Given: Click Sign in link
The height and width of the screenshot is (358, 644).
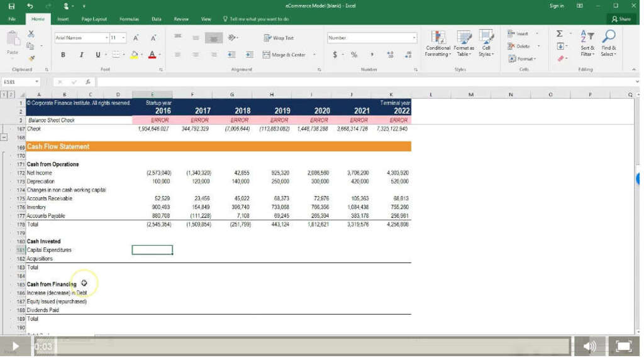Looking at the screenshot, I should click(557, 6).
